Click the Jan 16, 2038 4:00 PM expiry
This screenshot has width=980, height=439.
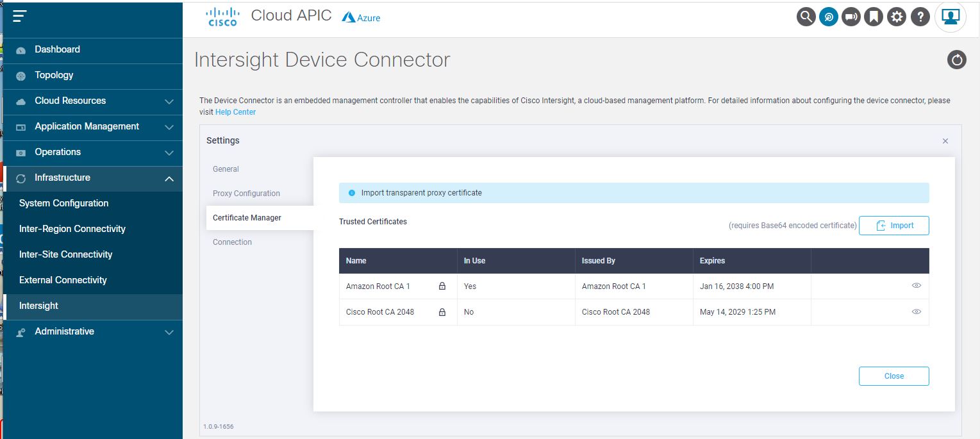[736, 286]
